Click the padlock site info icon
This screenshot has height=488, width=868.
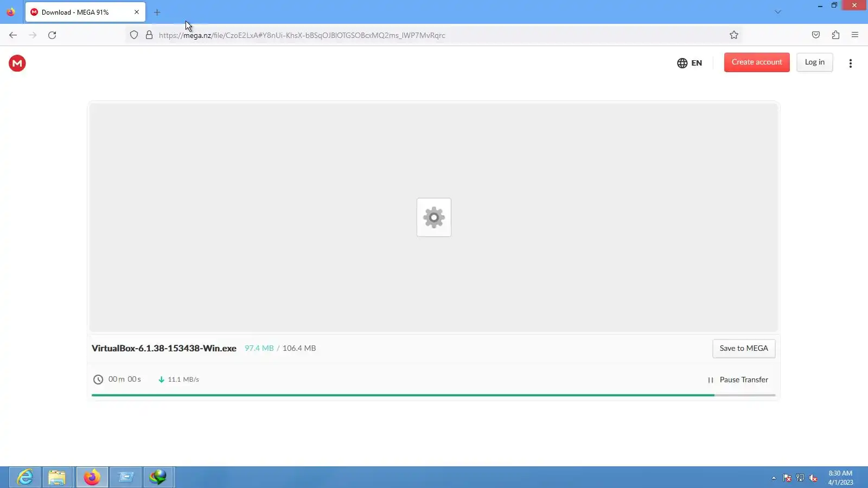[149, 35]
